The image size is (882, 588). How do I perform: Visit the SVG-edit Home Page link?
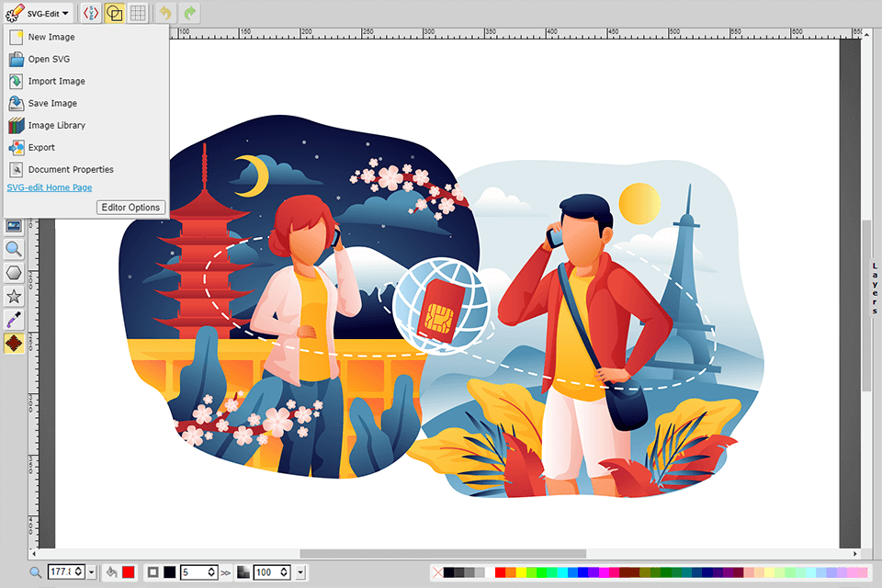(48, 187)
